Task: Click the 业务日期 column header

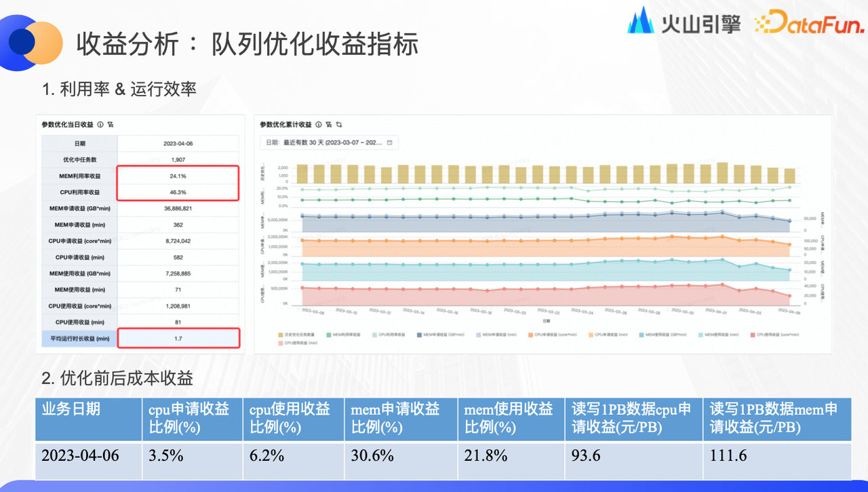Action: point(89,419)
